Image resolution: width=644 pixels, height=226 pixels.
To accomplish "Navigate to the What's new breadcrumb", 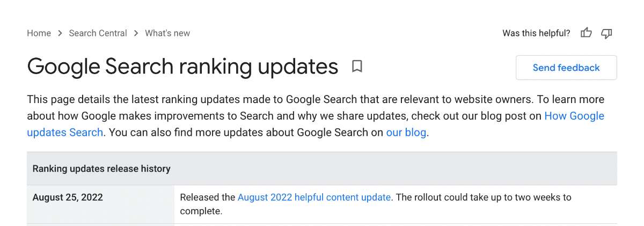I will [167, 33].
